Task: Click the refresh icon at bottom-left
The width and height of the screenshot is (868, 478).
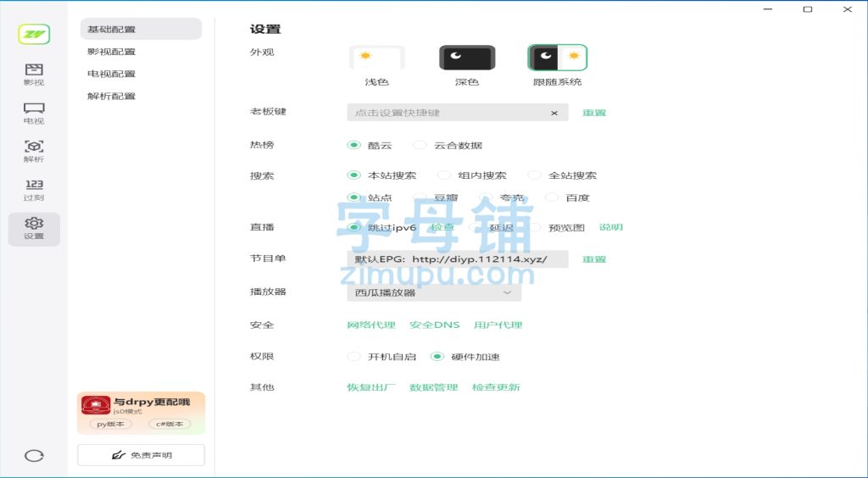Action: click(x=34, y=455)
